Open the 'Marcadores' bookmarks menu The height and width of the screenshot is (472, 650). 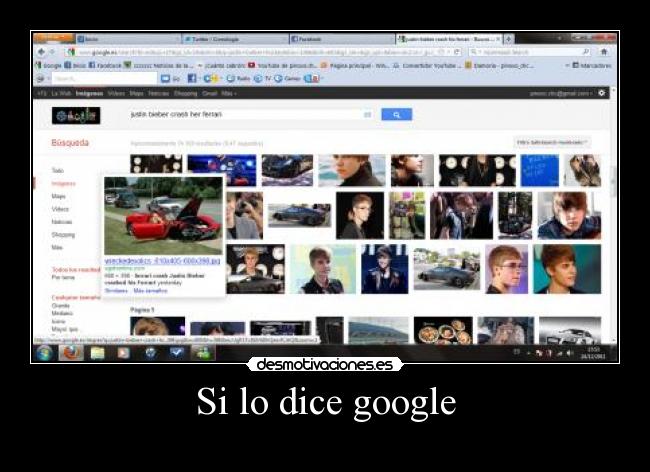[x=592, y=65]
